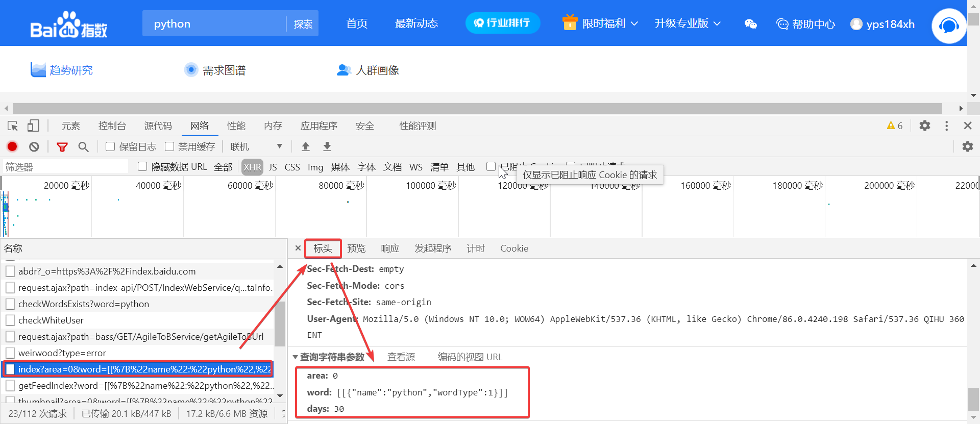The image size is (980, 424).
Task: Open the 联机 throttling dropdown
Action: click(256, 147)
